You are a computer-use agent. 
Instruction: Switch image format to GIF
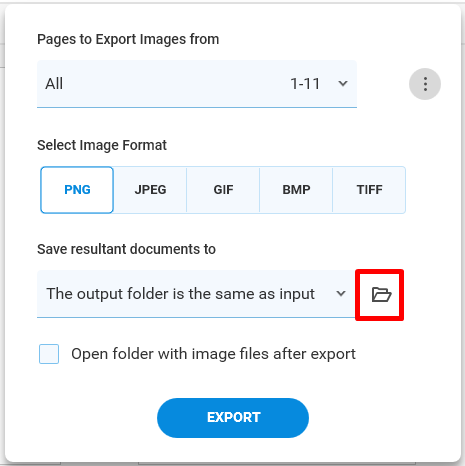click(223, 190)
